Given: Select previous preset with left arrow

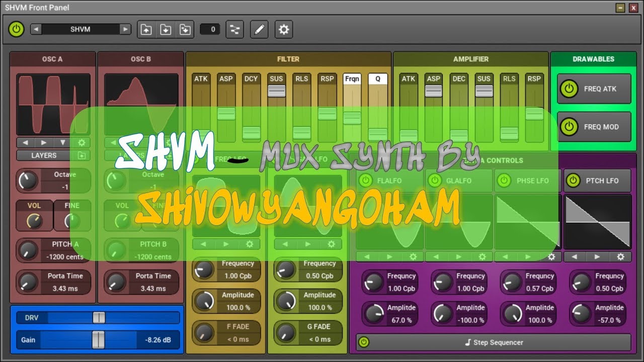Looking at the screenshot, I should point(36,29).
